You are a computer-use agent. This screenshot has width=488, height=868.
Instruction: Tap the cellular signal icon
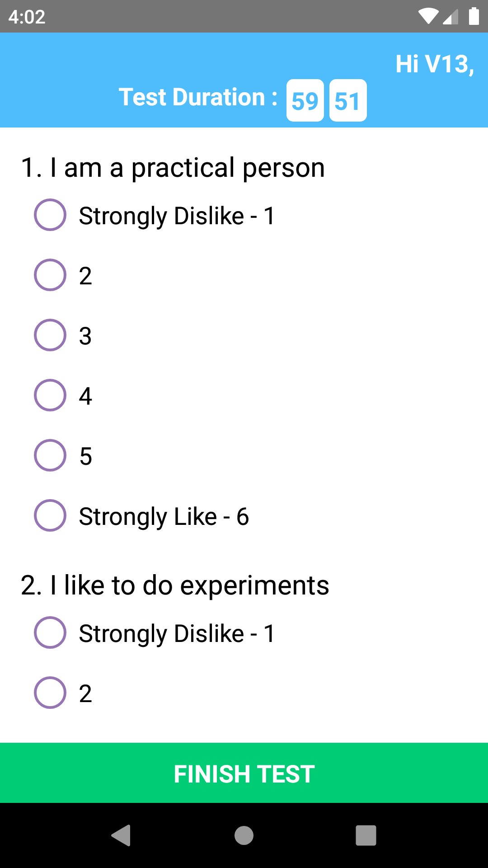click(450, 17)
